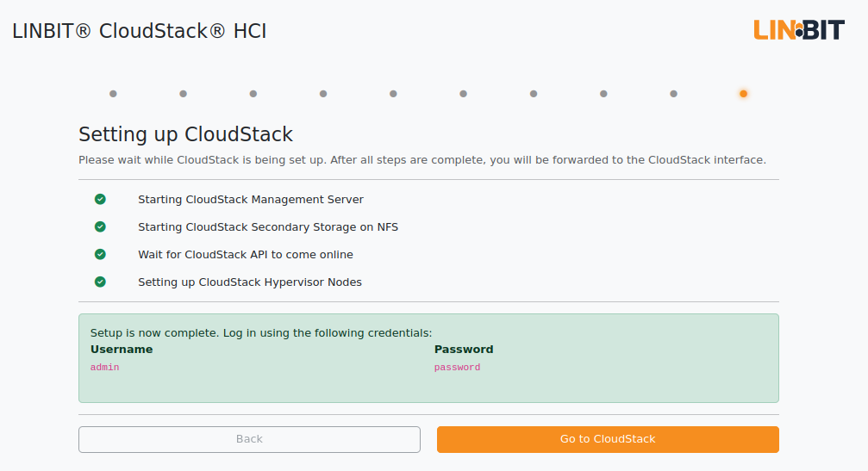Click the Back button
Viewport: 868px width, 471px height.
click(x=249, y=439)
